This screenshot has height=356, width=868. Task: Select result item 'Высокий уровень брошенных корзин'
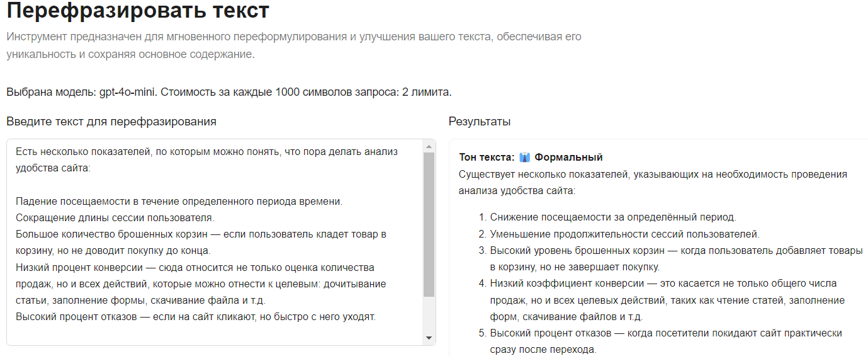pyautogui.click(x=677, y=258)
